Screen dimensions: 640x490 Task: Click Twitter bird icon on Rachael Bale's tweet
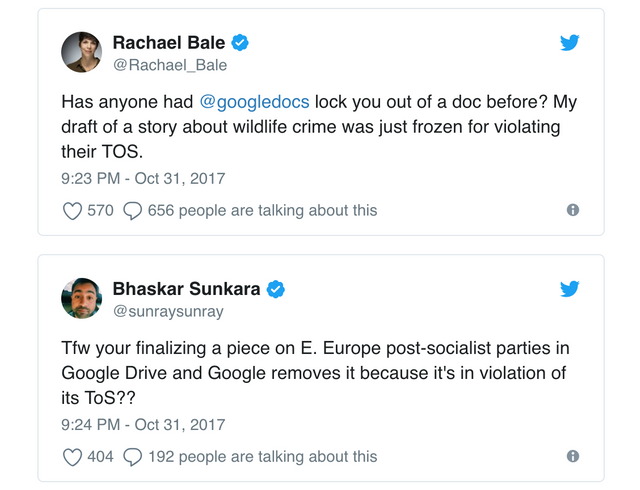(570, 43)
